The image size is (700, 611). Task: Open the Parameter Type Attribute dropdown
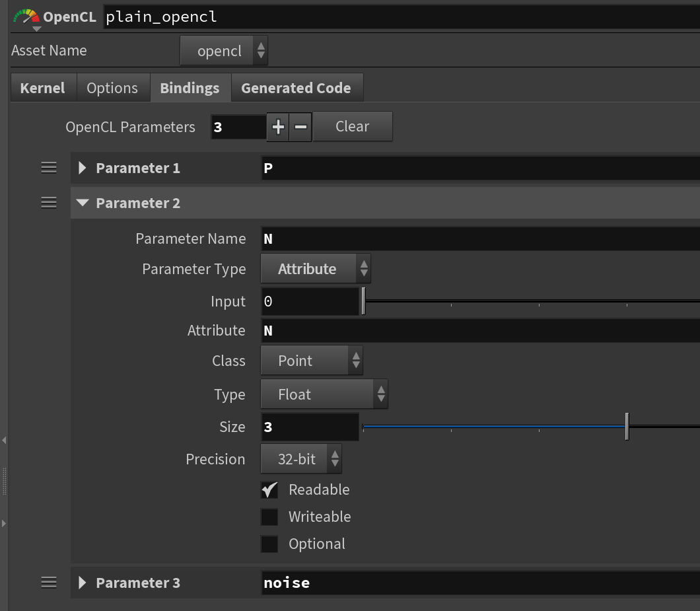(316, 269)
